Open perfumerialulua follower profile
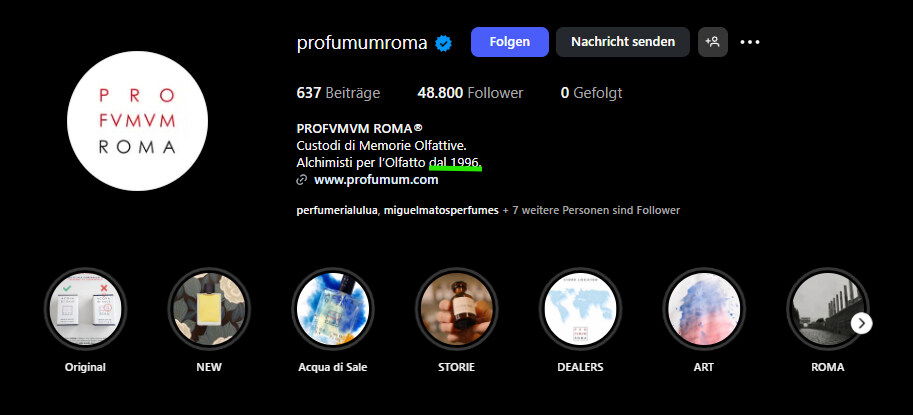 coord(337,210)
